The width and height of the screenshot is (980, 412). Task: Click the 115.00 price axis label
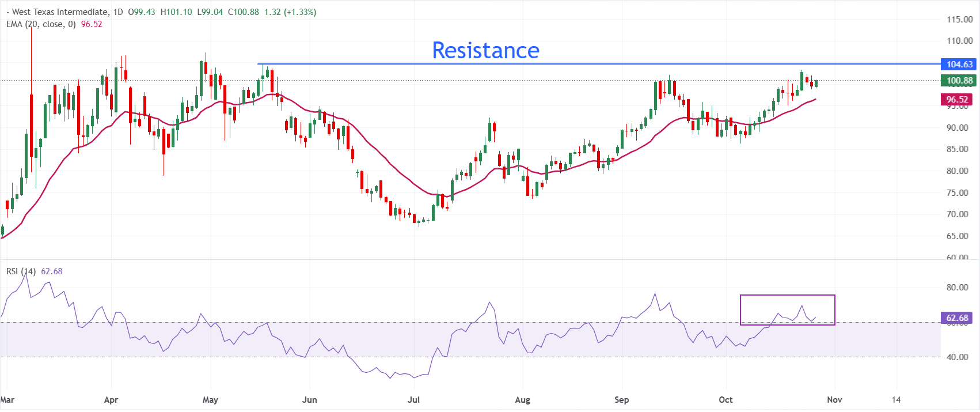click(960, 20)
